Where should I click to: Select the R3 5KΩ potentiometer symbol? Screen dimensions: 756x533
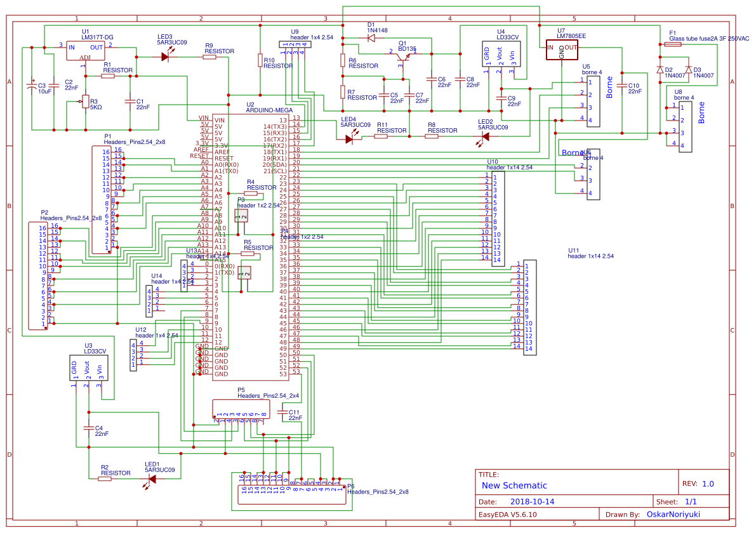(85, 102)
